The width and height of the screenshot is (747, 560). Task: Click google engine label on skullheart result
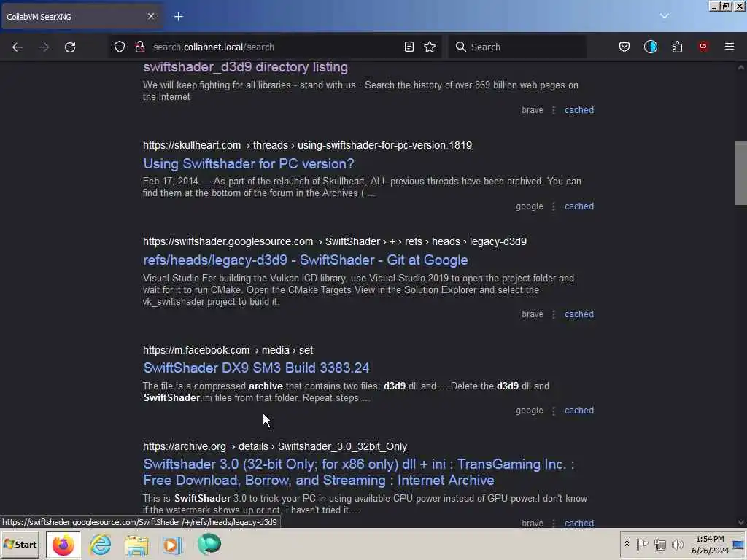pyautogui.click(x=530, y=206)
